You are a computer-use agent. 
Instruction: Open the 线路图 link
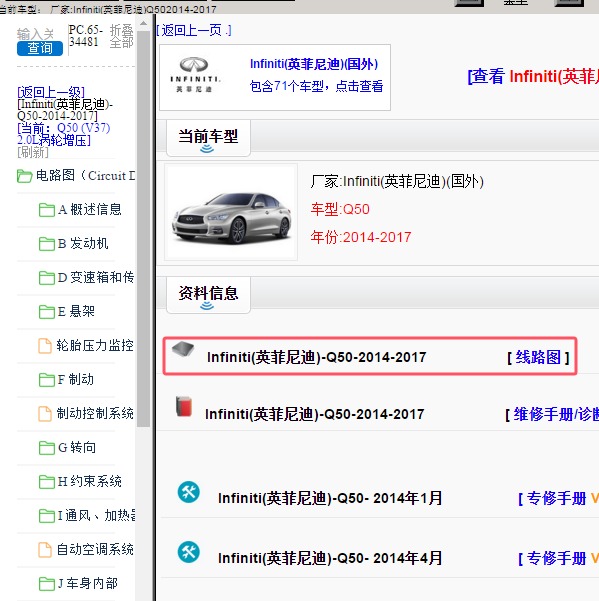tap(538, 357)
